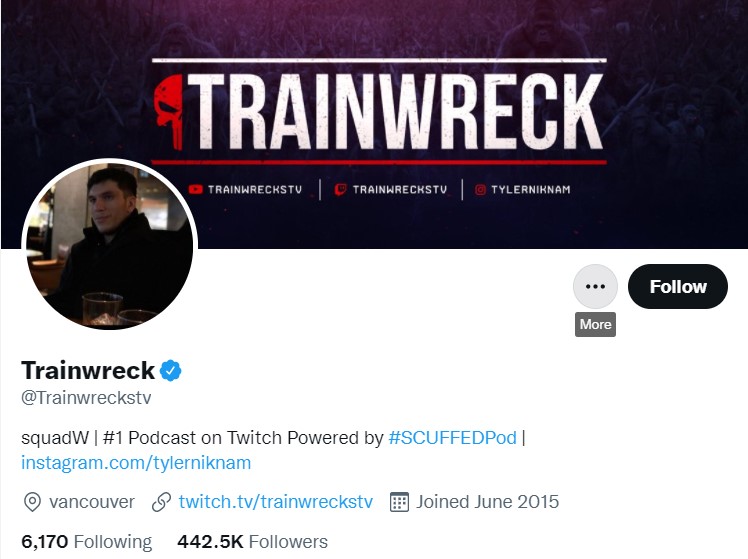The image size is (748, 559).
Task: Click the calendar icon beside Joined June 2015
Action: tap(399, 502)
